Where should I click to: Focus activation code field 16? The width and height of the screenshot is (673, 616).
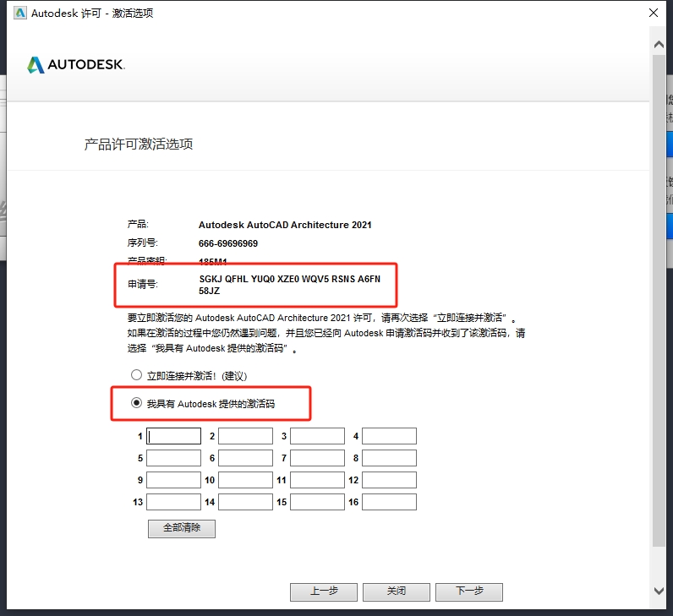coord(389,502)
